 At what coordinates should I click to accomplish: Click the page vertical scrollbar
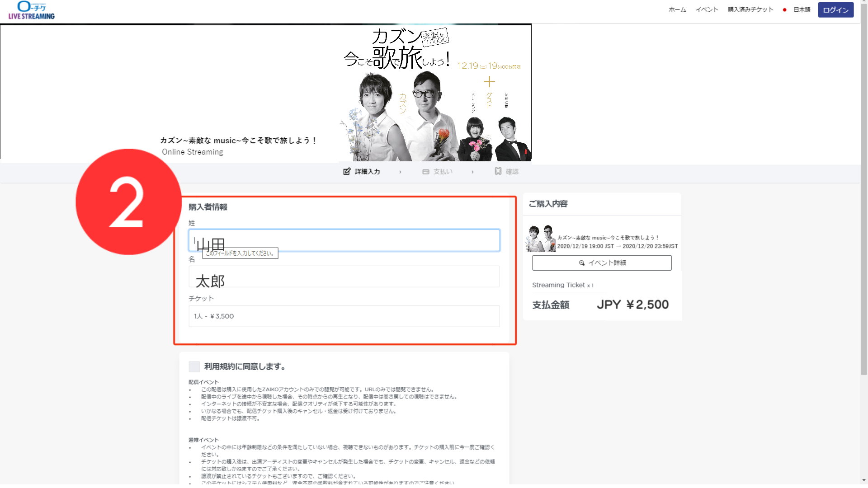864,190
